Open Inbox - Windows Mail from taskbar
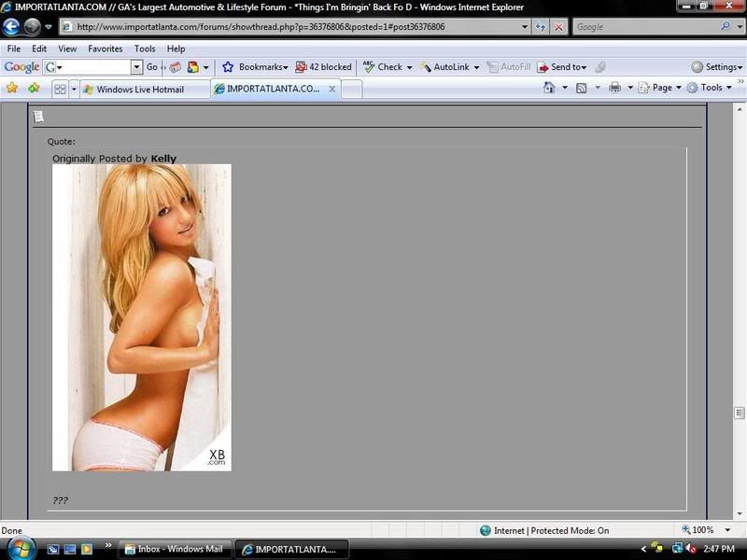 pos(176,549)
